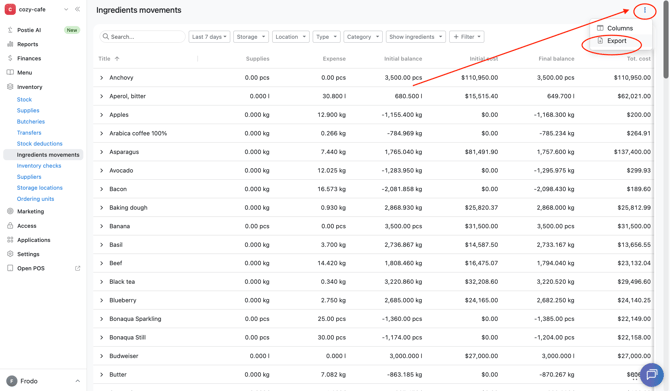Expand the Blueberry row

(x=101, y=300)
